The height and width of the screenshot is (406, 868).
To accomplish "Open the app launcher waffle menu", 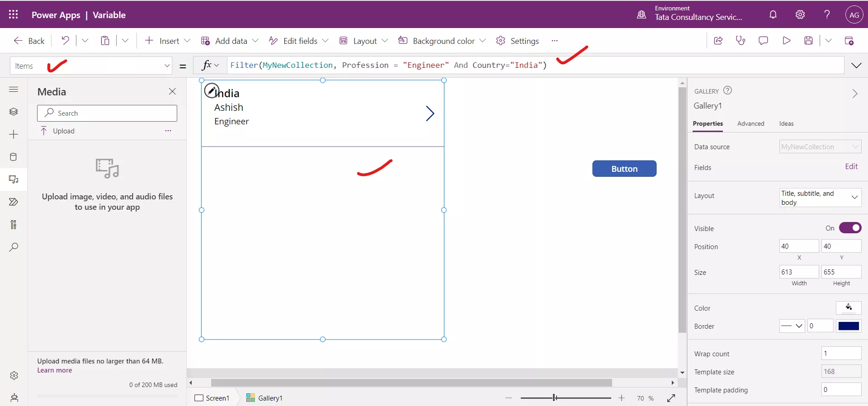I will tap(14, 14).
